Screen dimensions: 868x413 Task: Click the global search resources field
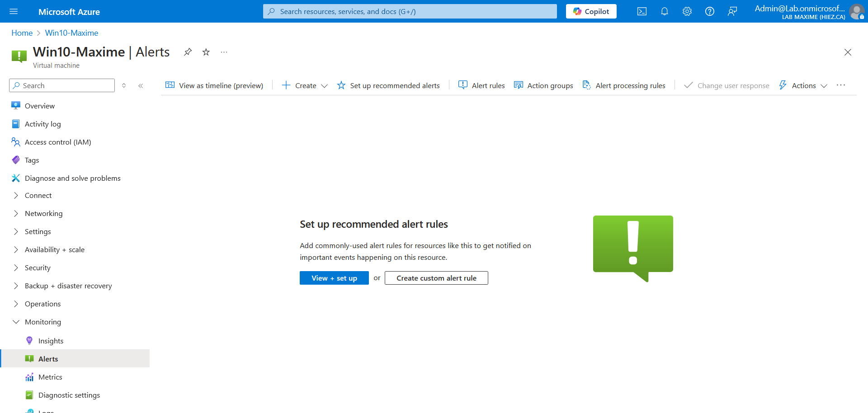coord(410,11)
